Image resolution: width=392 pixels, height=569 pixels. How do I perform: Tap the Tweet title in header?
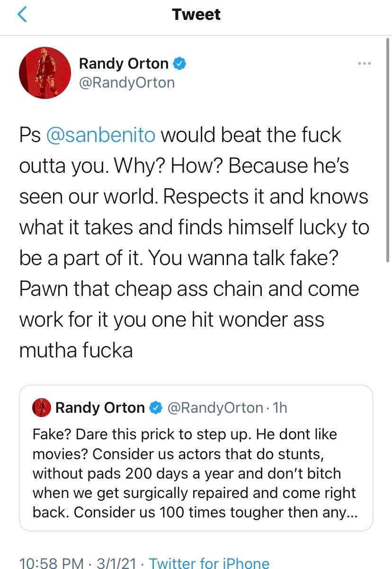tap(196, 15)
